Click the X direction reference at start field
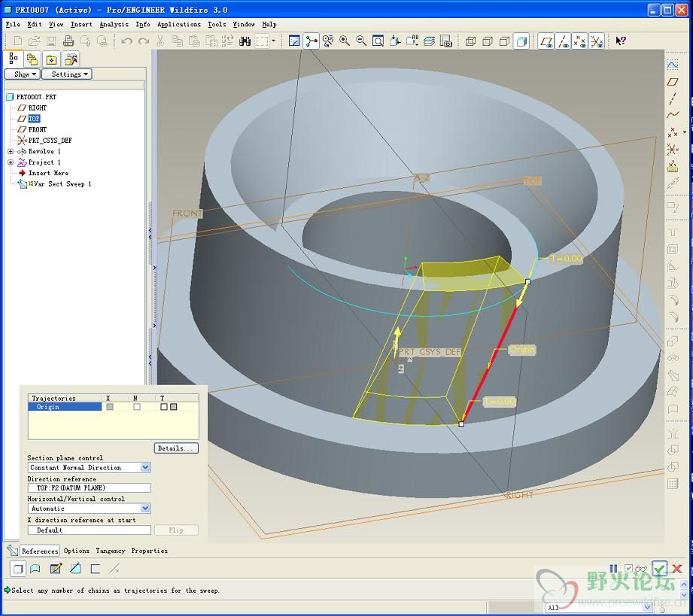Viewport: 693px width, 616px height. click(90, 530)
